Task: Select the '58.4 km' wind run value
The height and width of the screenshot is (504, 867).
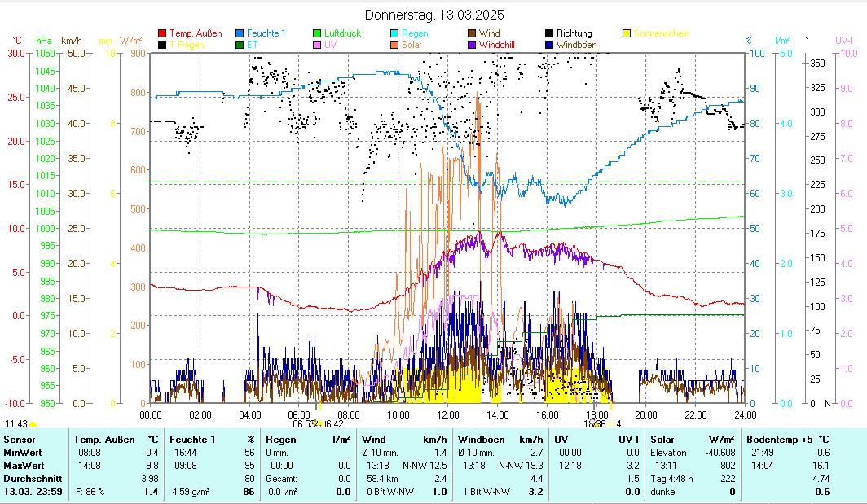Action: click(x=382, y=479)
